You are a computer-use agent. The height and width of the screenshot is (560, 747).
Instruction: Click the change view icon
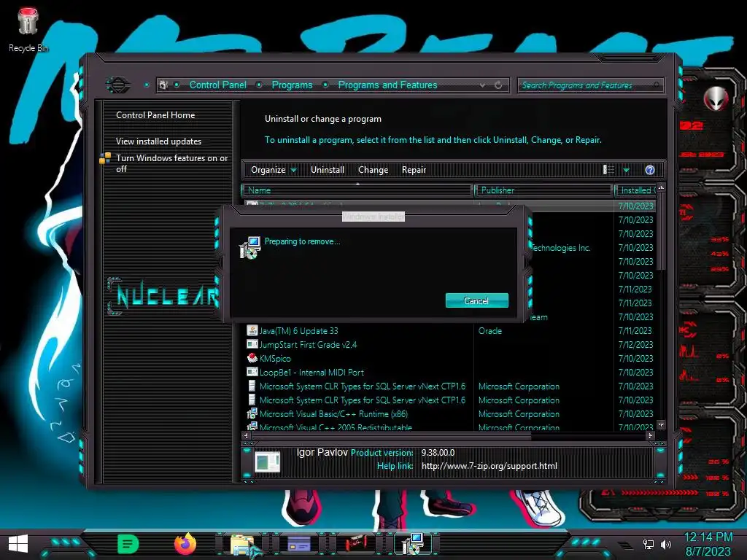(x=609, y=170)
